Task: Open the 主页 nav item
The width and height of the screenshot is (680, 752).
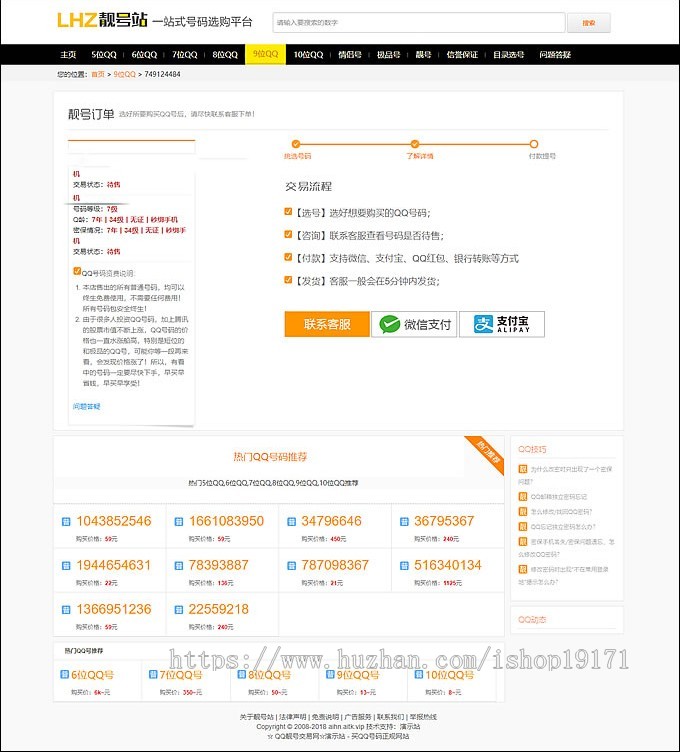Action: click(68, 55)
